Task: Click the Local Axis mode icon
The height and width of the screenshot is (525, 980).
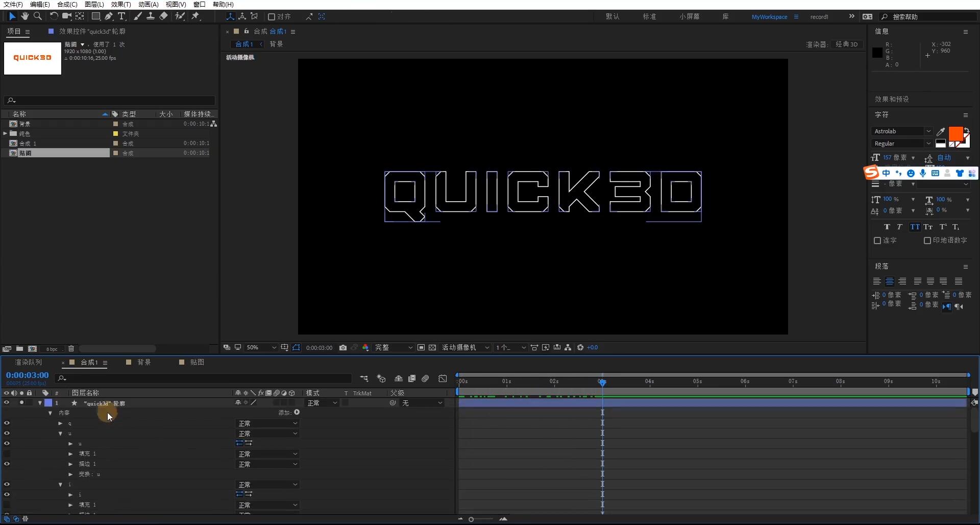Action: [x=230, y=16]
